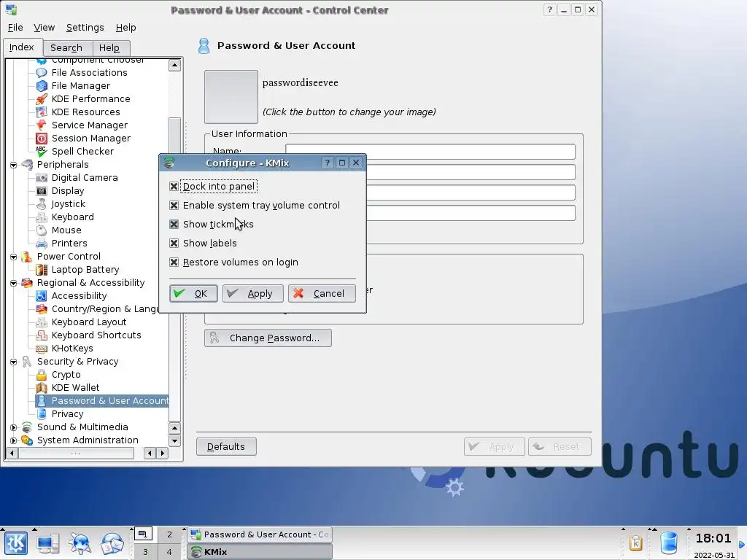
Task: Click the Keyboard Shortcuts icon
Action: click(42, 335)
